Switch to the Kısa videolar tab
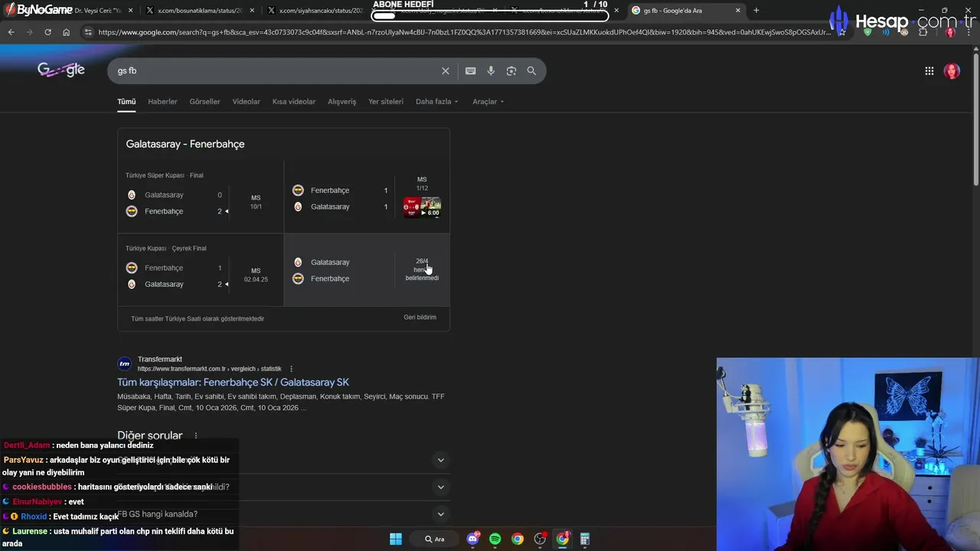 (x=294, y=102)
